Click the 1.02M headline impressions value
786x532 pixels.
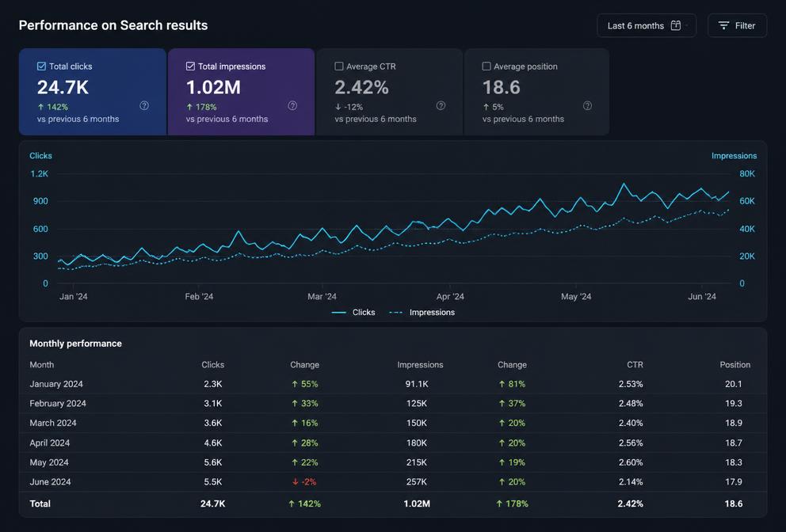(x=213, y=88)
